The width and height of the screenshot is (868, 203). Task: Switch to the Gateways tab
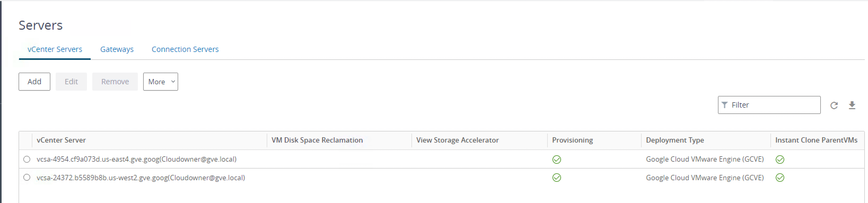pos(117,50)
